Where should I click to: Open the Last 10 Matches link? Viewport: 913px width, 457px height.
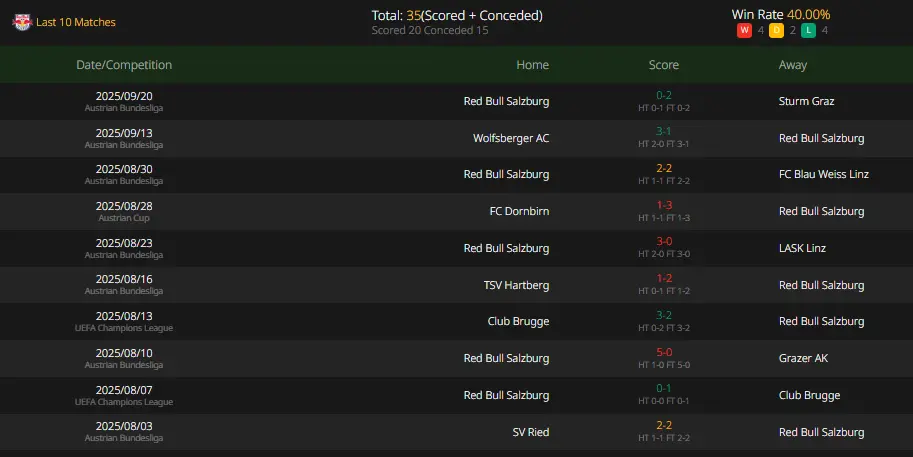76,22
